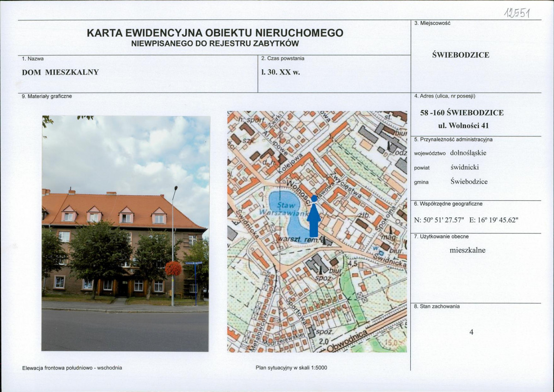This screenshot has height=392, width=554.
Task: Click the 'gmina' field label
Action: point(421,183)
